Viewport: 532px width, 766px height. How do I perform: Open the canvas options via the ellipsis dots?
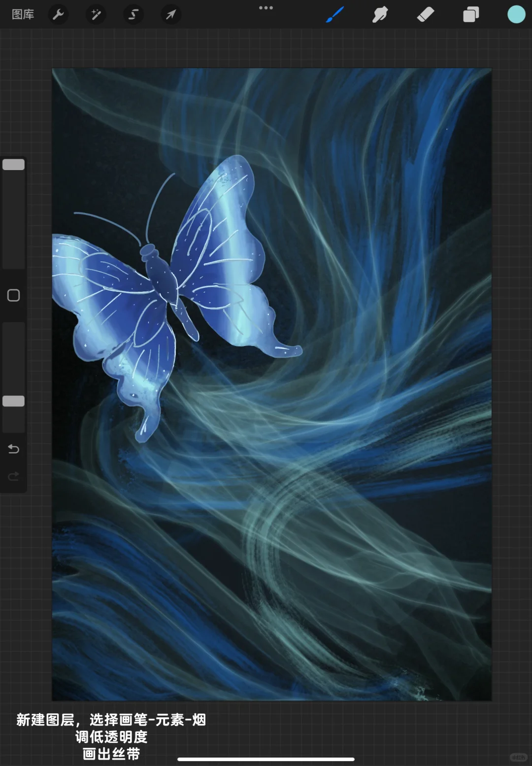(266, 7)
